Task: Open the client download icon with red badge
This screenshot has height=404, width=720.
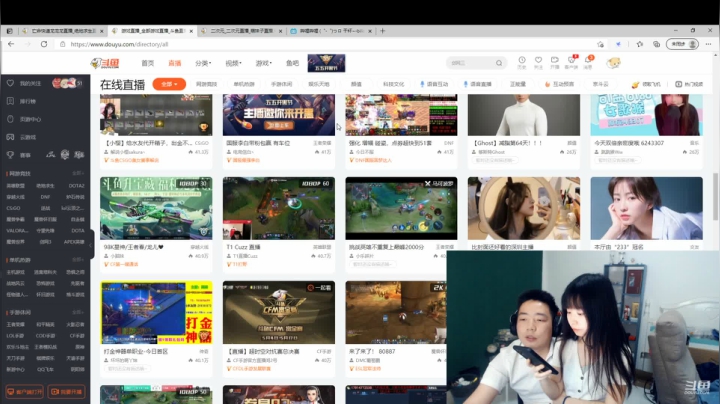Action: click(x=571, y=62)
